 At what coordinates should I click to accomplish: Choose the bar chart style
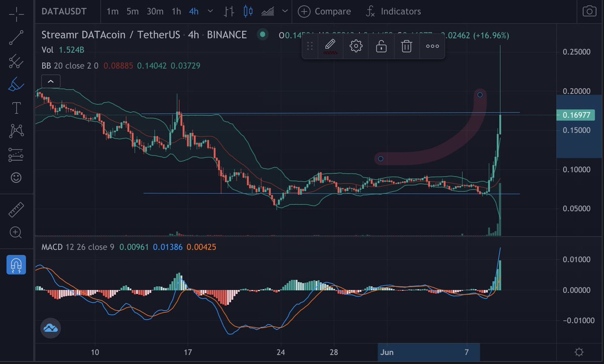(230, 11)
